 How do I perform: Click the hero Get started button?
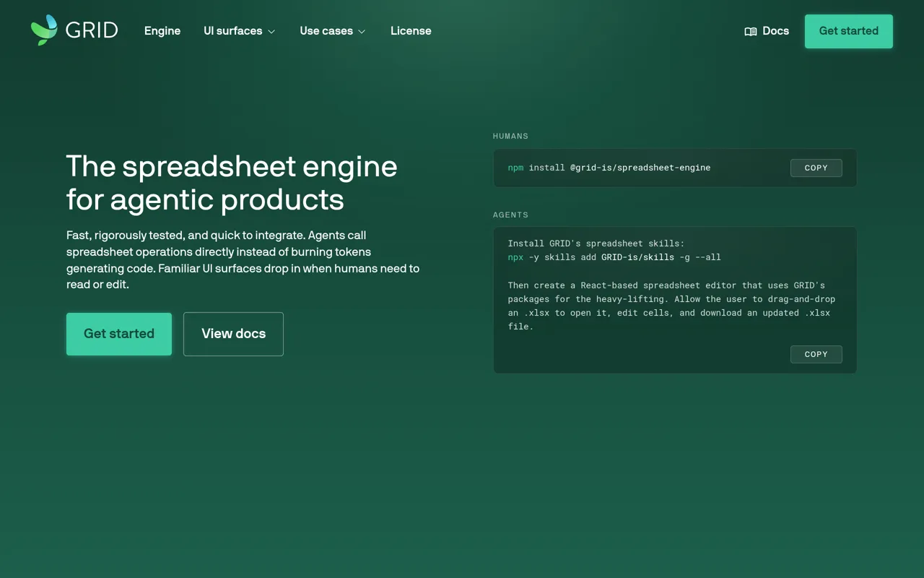[x=119, y=334]
